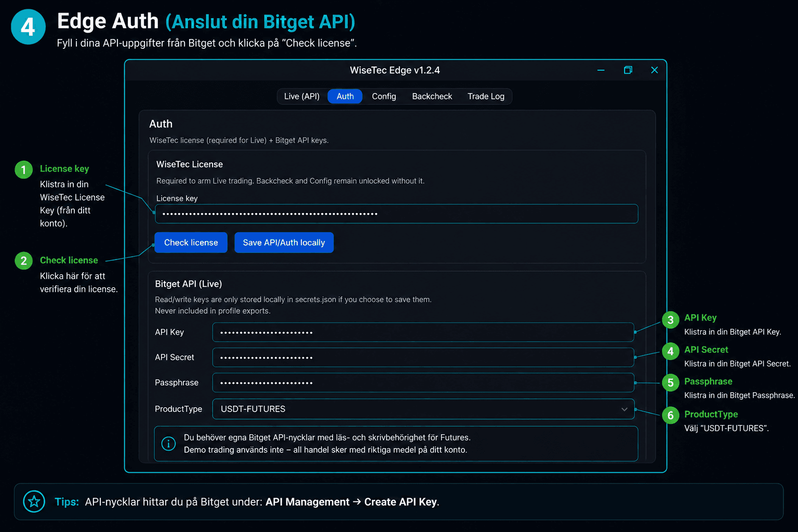798x532 pixels.
Task: Click the 'ProductType' label inside the window
Action: 178,409
